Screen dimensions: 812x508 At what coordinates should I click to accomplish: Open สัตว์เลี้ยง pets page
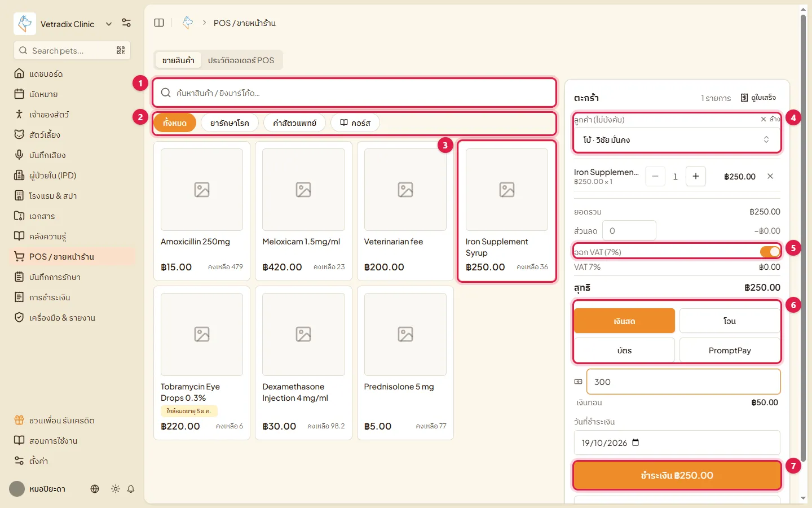(x=73, y=135)
